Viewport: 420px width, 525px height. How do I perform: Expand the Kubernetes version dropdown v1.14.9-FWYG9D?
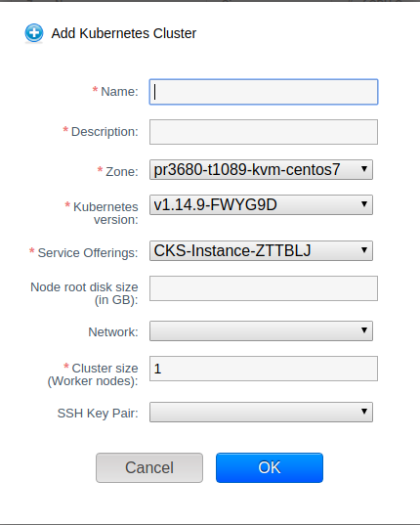pos(261,205)
